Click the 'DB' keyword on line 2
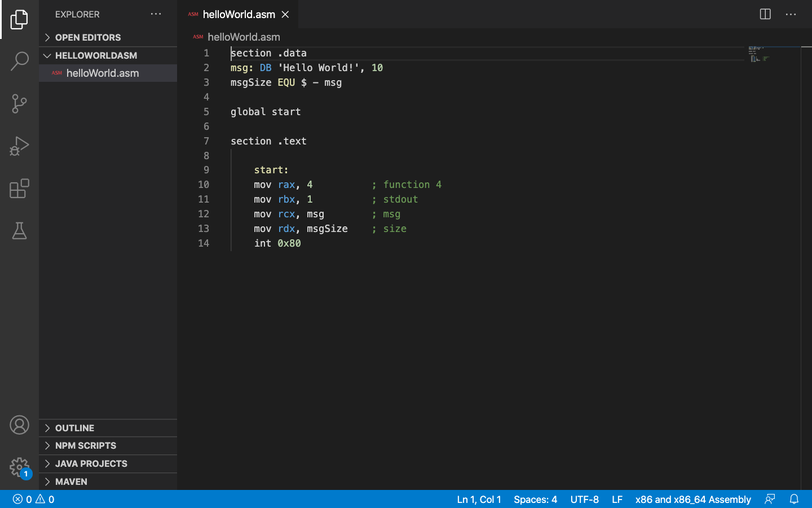This screenshot has width=812, height=508. tap(266, 68)
